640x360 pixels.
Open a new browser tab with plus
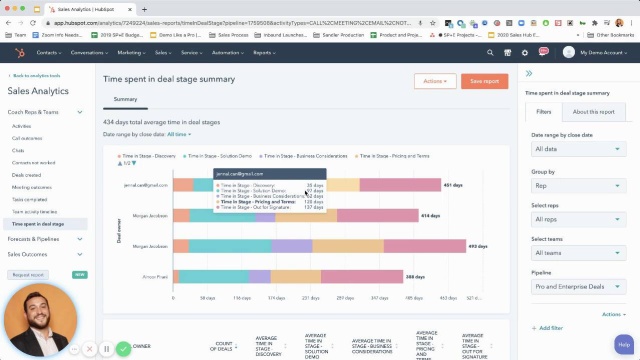click(x=144, y=9)
